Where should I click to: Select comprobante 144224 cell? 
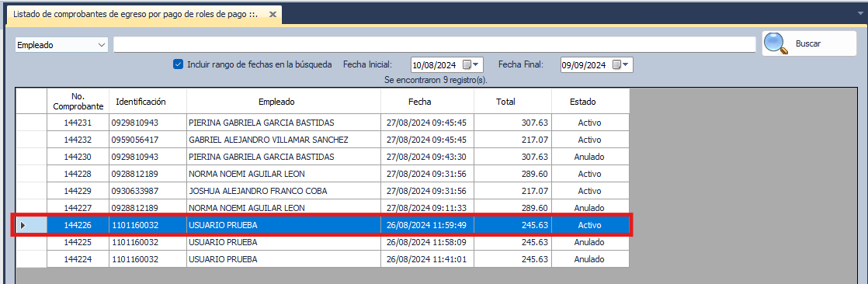tap(78, 259)
